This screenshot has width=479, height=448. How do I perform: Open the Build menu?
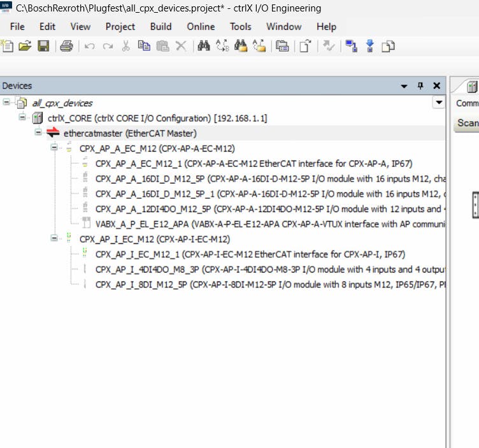[x=161, y=27]
